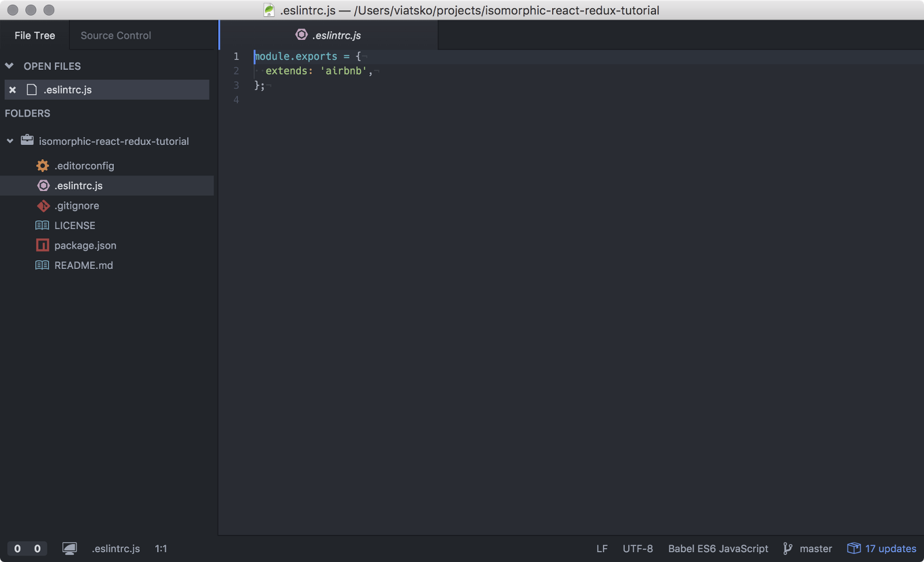The image size is (924, 562).
Task: Switch to the File Tree tab
Action: 35,35
